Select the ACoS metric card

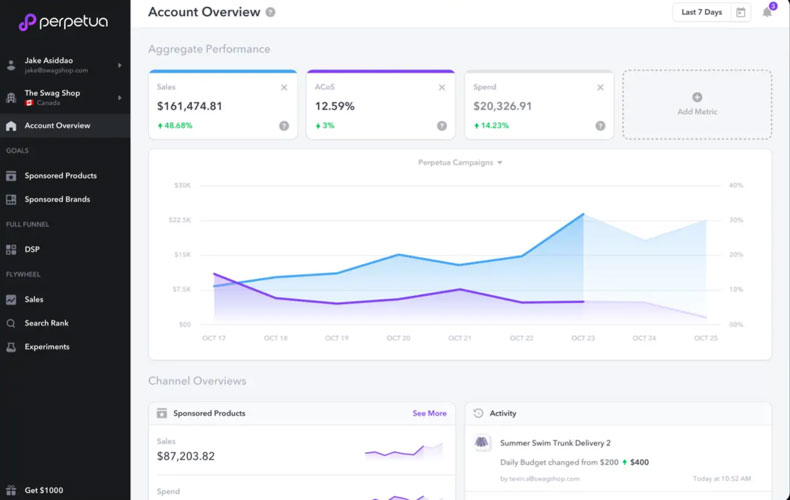click(381, 105)
